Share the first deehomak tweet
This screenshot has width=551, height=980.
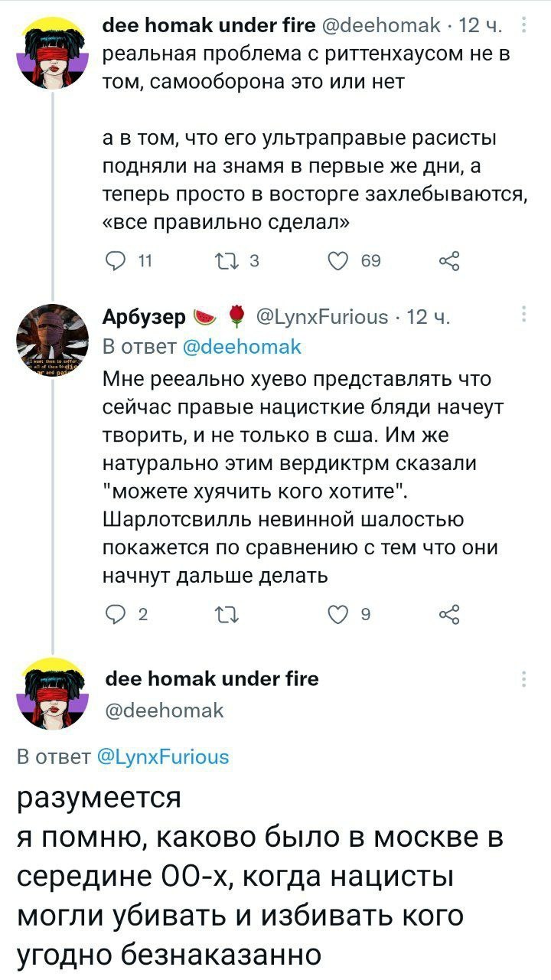tap(449, 263)
